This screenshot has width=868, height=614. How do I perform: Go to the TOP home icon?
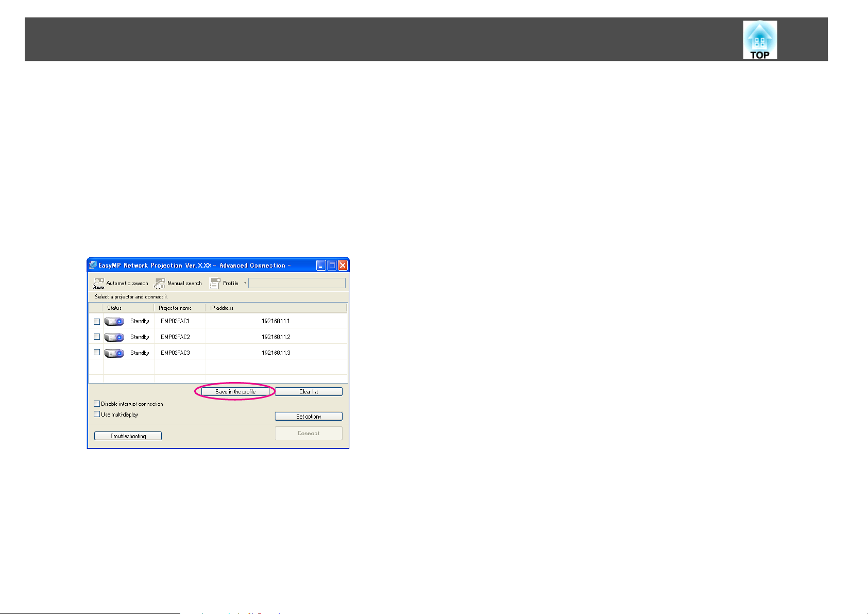pos(760,40)
